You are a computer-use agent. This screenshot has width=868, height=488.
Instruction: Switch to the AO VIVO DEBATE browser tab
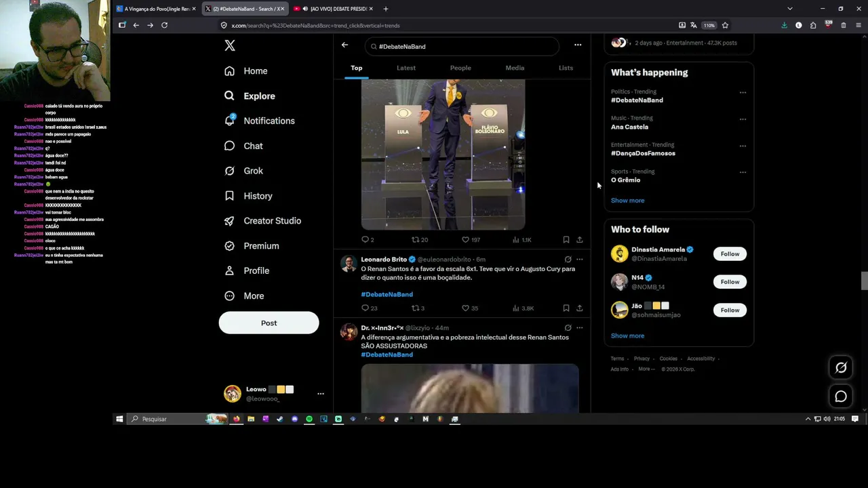tap(334, 9)
